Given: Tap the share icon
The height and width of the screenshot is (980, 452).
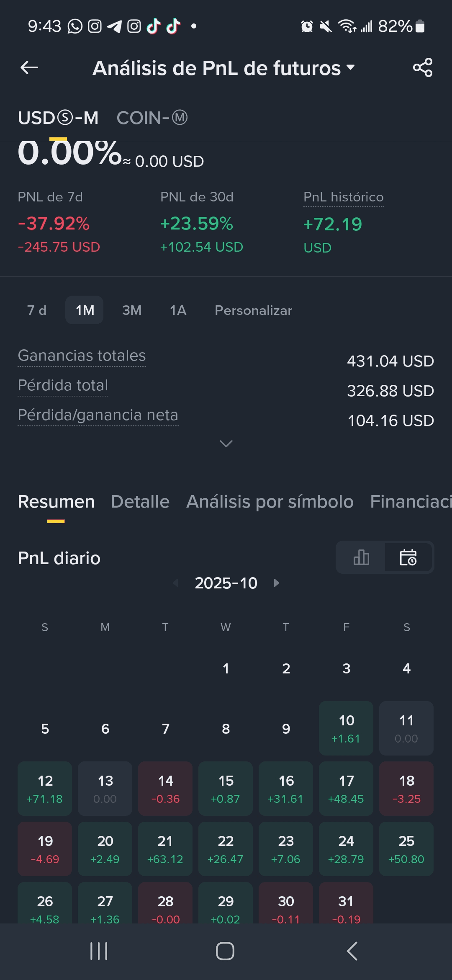Looking at the screenshot, I should coord(422,67).
